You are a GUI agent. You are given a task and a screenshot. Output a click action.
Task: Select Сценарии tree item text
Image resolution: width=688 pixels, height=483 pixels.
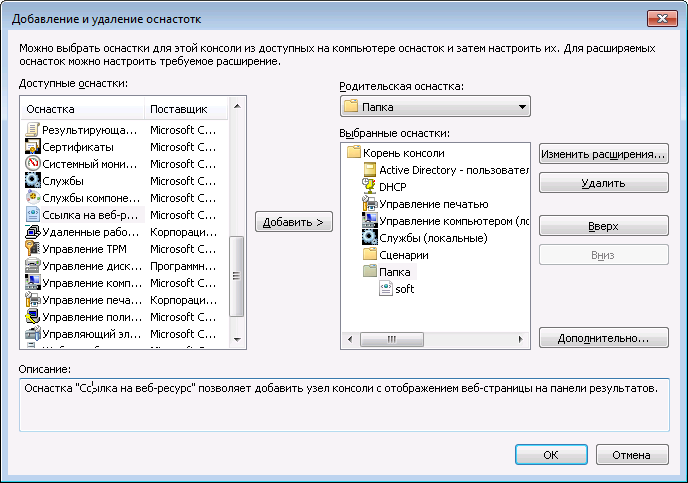(404, 255)
